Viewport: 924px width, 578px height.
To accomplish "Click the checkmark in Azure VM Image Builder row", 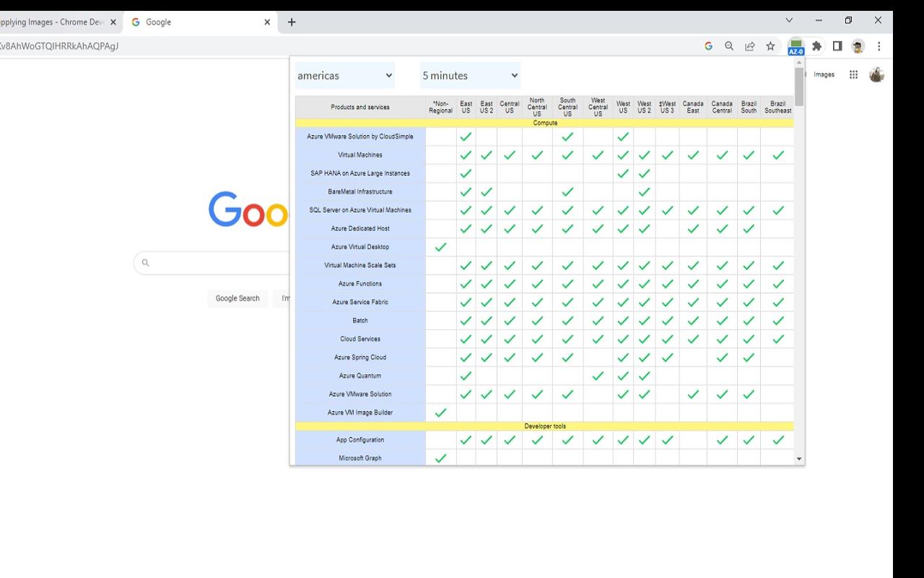I will (x=440, y=413).
